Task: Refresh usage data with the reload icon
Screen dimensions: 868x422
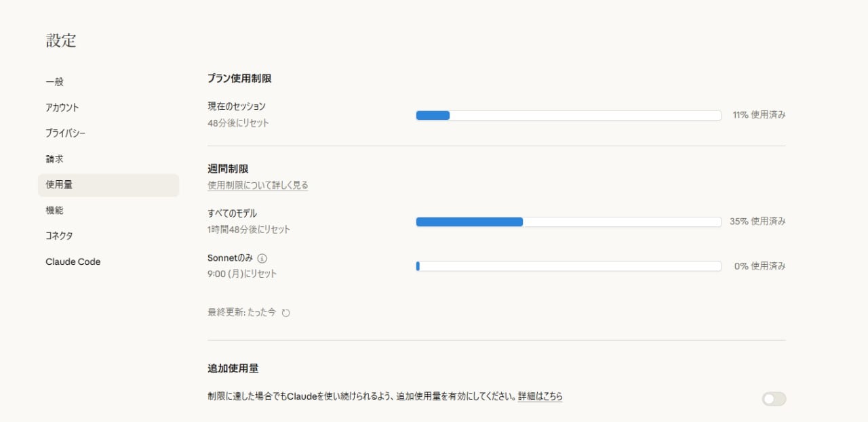Action: coord(285,312)
